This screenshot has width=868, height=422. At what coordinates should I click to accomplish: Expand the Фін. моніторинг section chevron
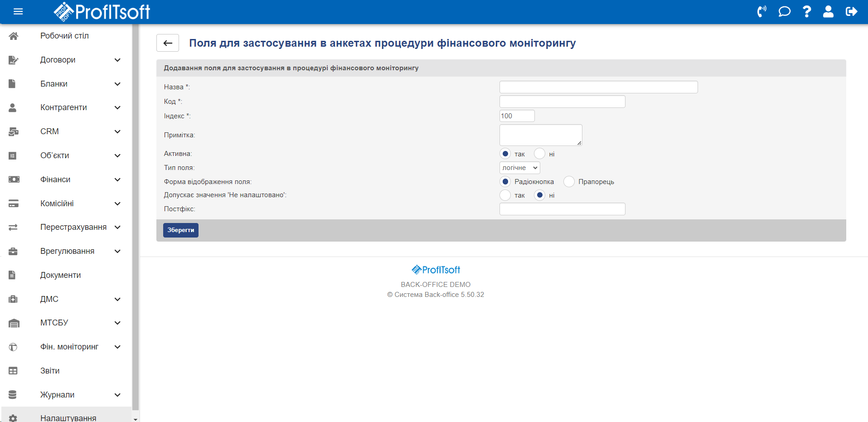117,347
